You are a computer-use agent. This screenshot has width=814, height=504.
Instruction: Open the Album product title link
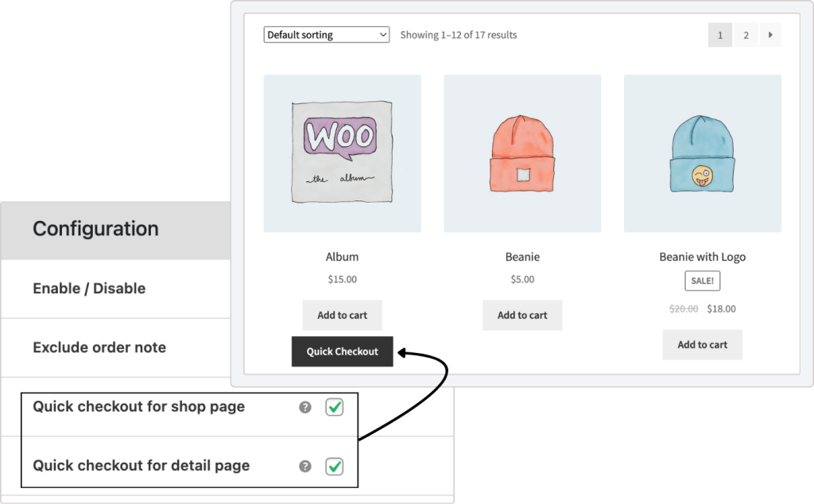tap(342, 257)
